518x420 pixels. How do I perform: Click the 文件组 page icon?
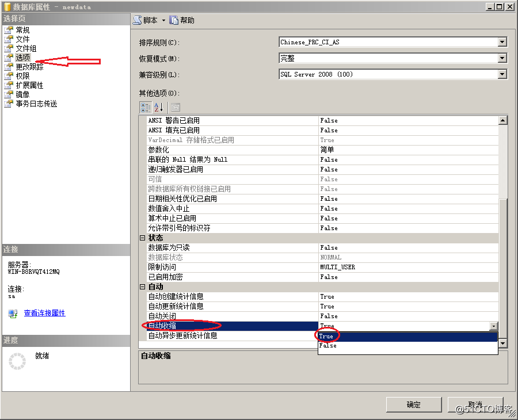[x=9, y=48]
